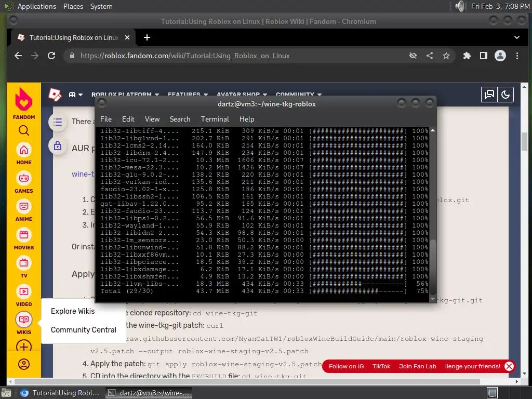The width and height of the screenshot is (532, 399).
Task: Click Community Central in popup
Action: pyautogui.click(x=84, y=330)
